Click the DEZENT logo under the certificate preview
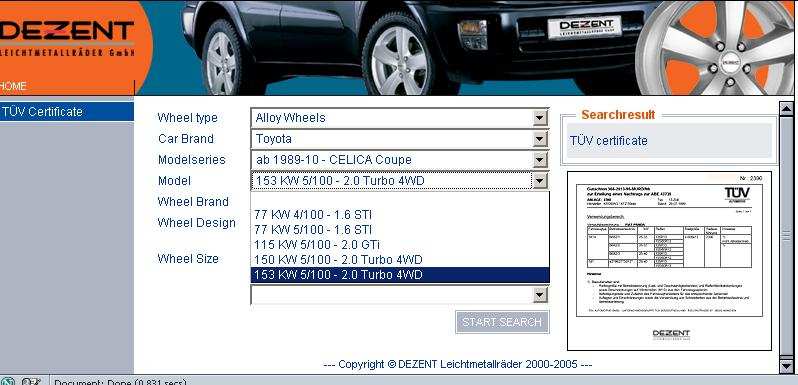This screenshot has height=385, width=798. click(671, 334)
